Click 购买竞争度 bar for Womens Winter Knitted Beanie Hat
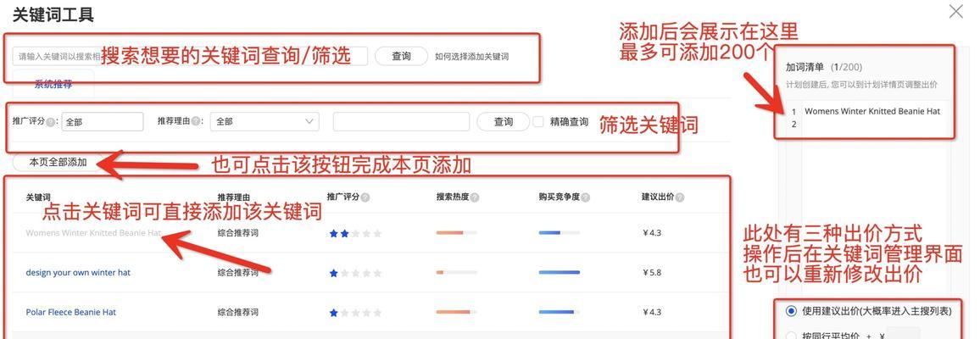980x339 pixels. coord(560,233)
